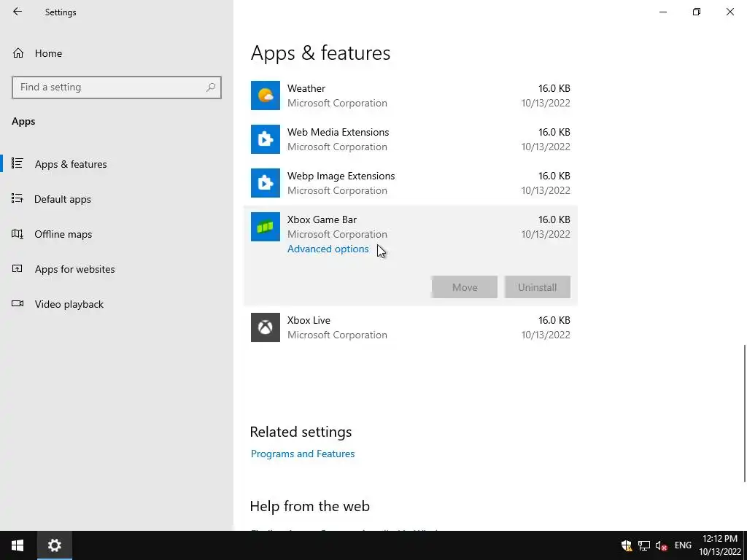Focus the Find a setting search box
The height and width of the screenshot is (560, 747).
tap(116, 87)
